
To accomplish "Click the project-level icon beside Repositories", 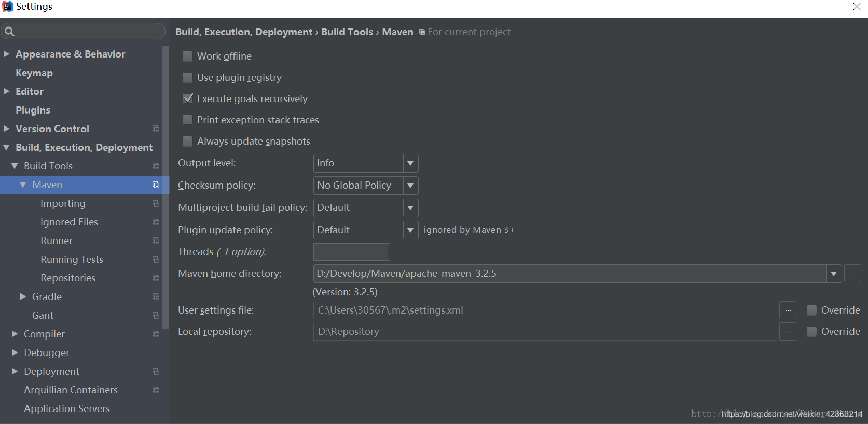I will click(156, 278).
